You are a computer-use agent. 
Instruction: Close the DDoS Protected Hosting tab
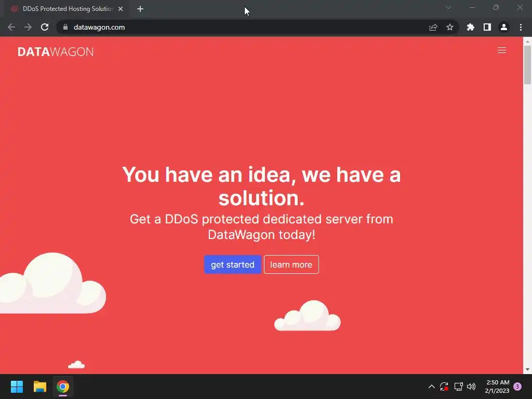point(121,9)
